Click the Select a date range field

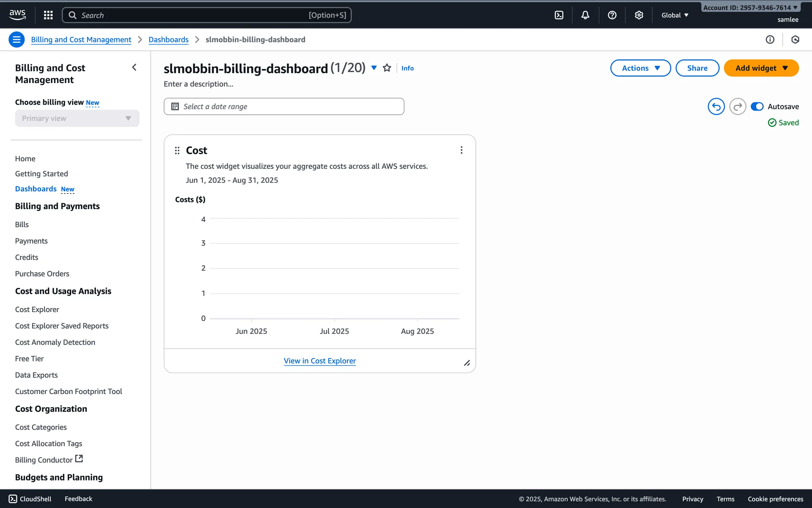[284, 107]
